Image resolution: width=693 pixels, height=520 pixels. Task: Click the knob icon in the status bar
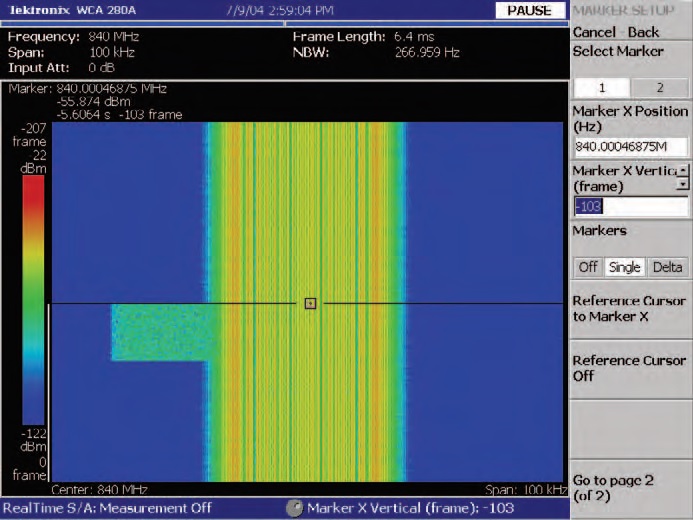pos(294,508)
